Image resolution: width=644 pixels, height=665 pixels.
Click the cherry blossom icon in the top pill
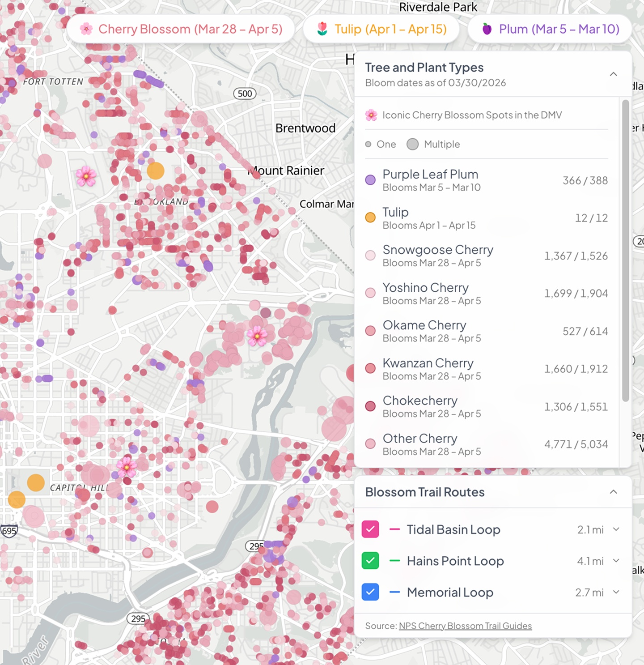86,29
